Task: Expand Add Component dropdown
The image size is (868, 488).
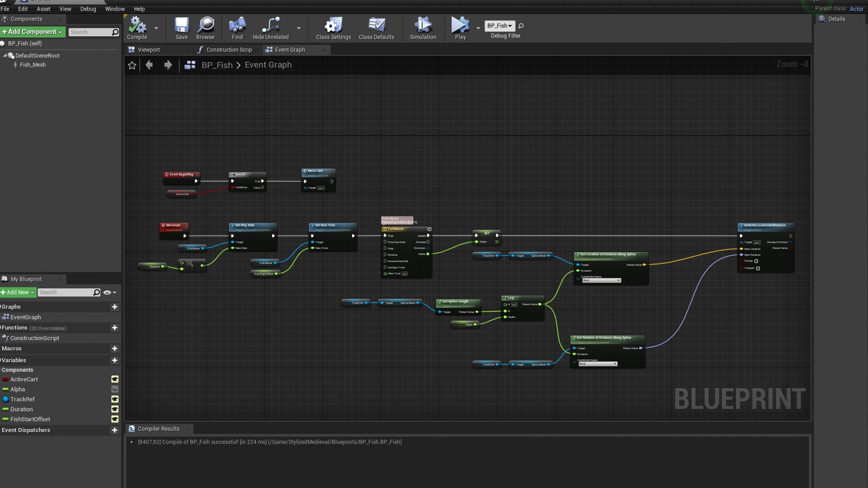Action: [33, 32]
